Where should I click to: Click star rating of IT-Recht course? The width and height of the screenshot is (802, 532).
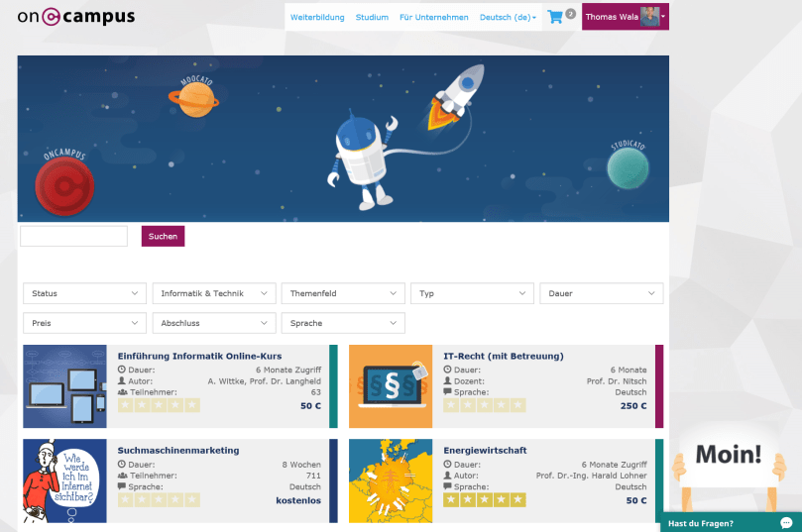pos(485,405)
